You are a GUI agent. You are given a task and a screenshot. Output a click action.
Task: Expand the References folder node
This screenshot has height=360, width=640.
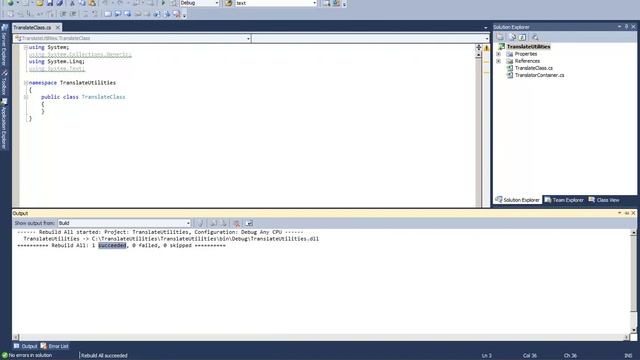click(x=498, y=61)
